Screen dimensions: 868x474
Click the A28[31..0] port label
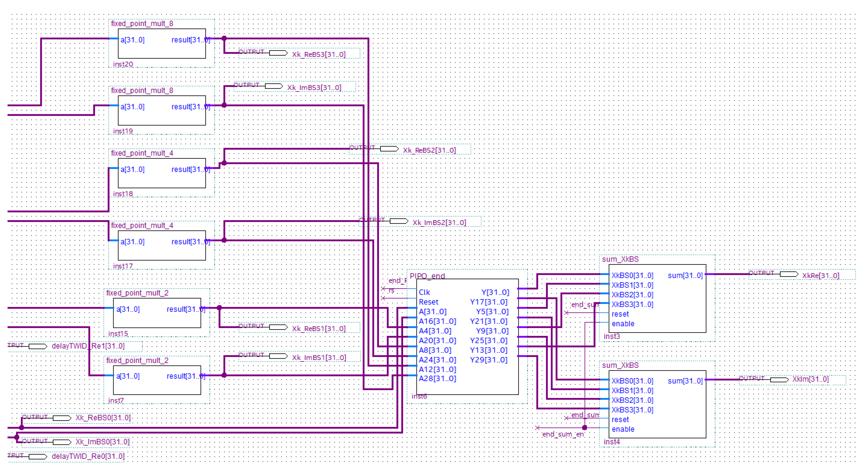tap(437, 379)
